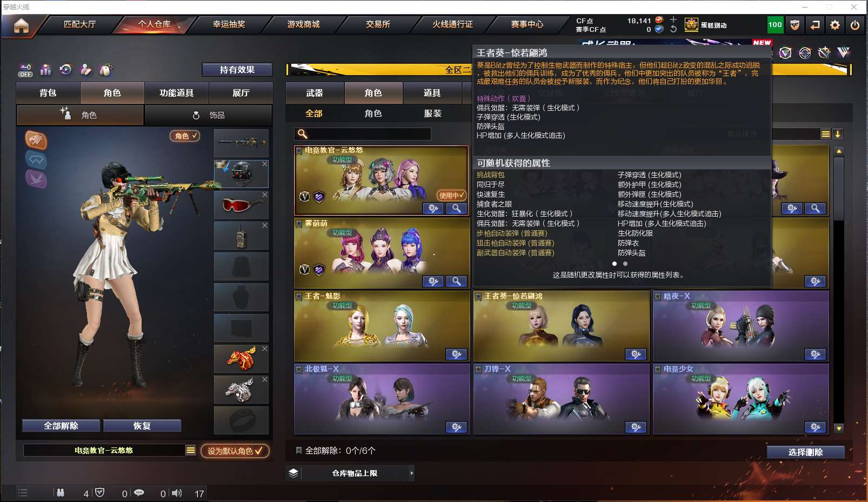Open the settings gear icon
This screenshot has height=502, width=868.
point(835,25)
